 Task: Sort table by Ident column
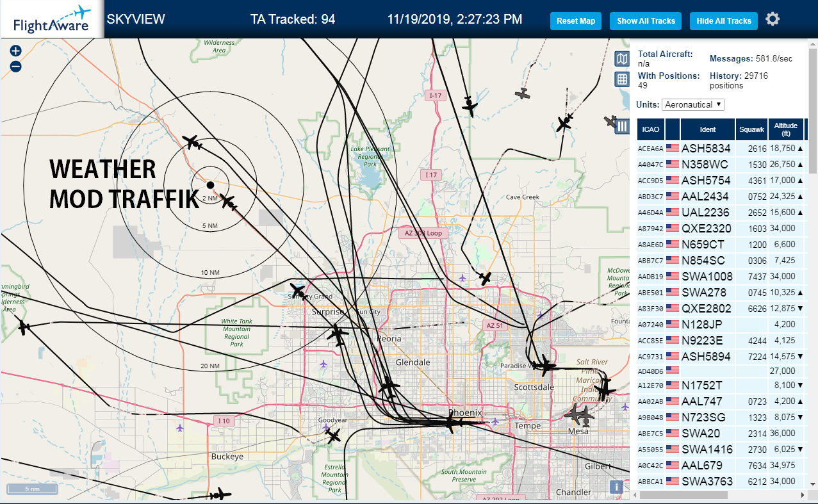tap(708, 129)
